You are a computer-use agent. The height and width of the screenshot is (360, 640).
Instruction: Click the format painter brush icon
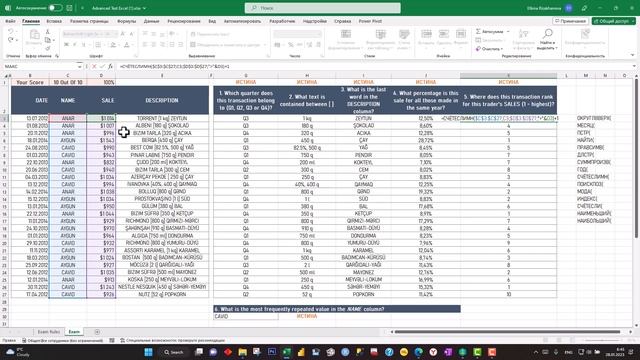tap(48, 48)
